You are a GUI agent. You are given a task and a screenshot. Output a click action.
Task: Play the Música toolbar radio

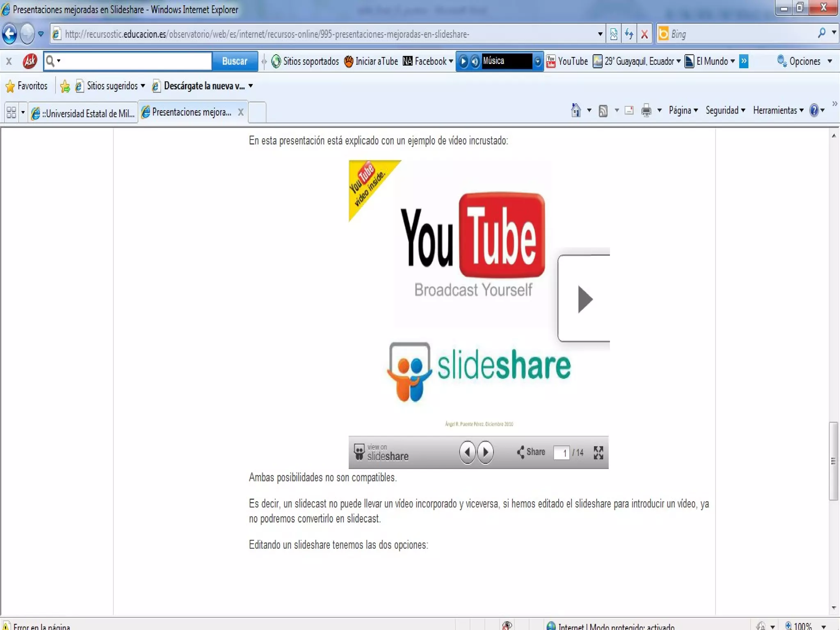pyautogui.click(x=463, y=62)
